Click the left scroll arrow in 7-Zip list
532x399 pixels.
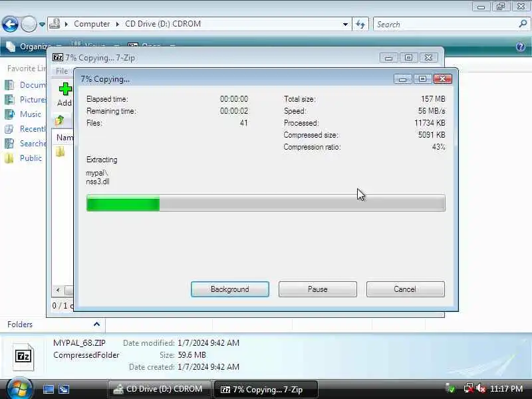click(58, 290)
